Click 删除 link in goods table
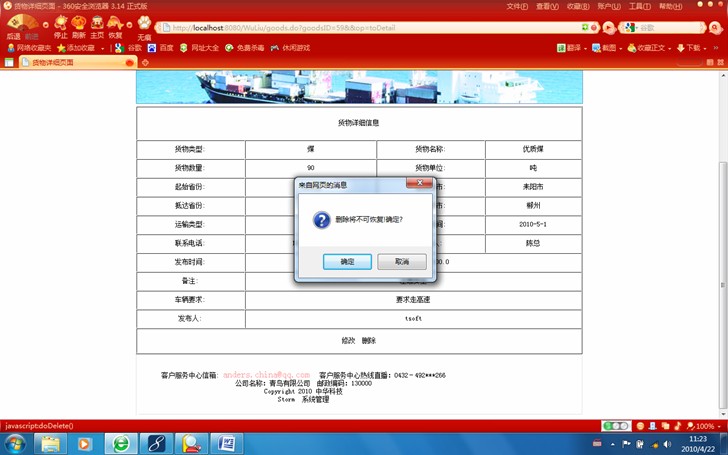728x455 pixels. (x=369, y=340)
